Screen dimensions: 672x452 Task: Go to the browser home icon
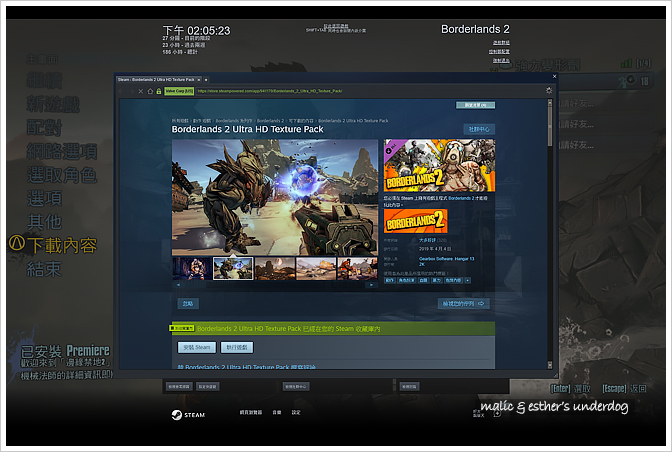pos(150,91)
